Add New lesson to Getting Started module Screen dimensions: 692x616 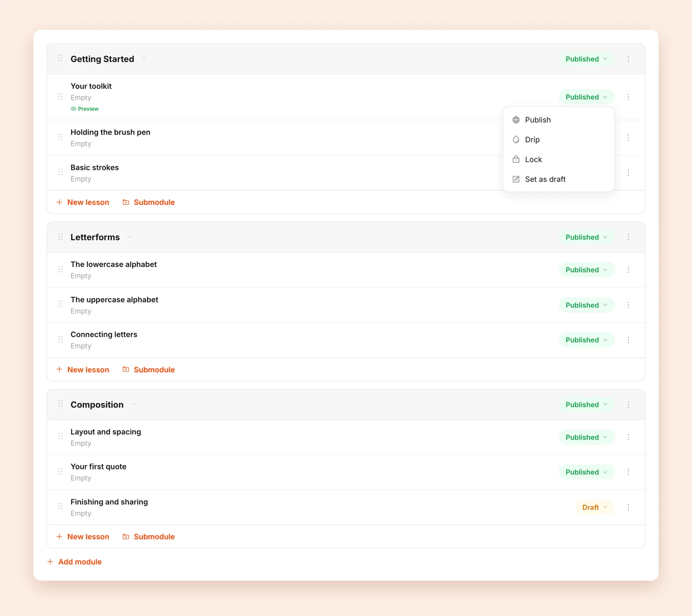point(83,202)
